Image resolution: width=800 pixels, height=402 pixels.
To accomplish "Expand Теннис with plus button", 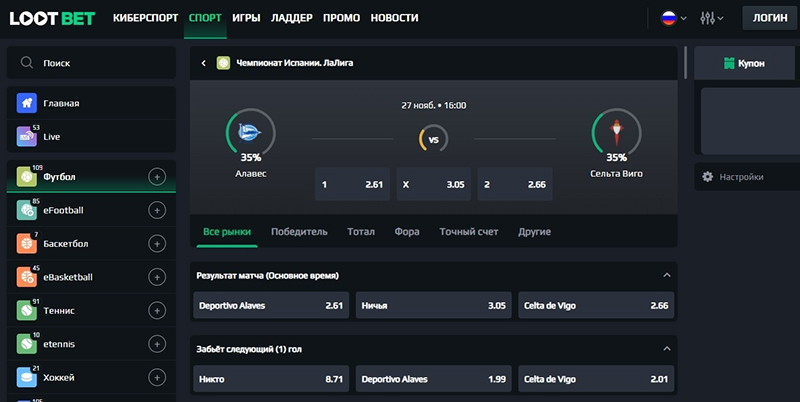I will coord(157,310).
